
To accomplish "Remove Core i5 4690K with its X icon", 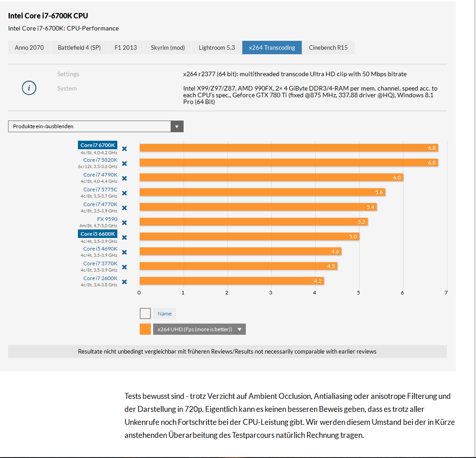I will (124, 252).
